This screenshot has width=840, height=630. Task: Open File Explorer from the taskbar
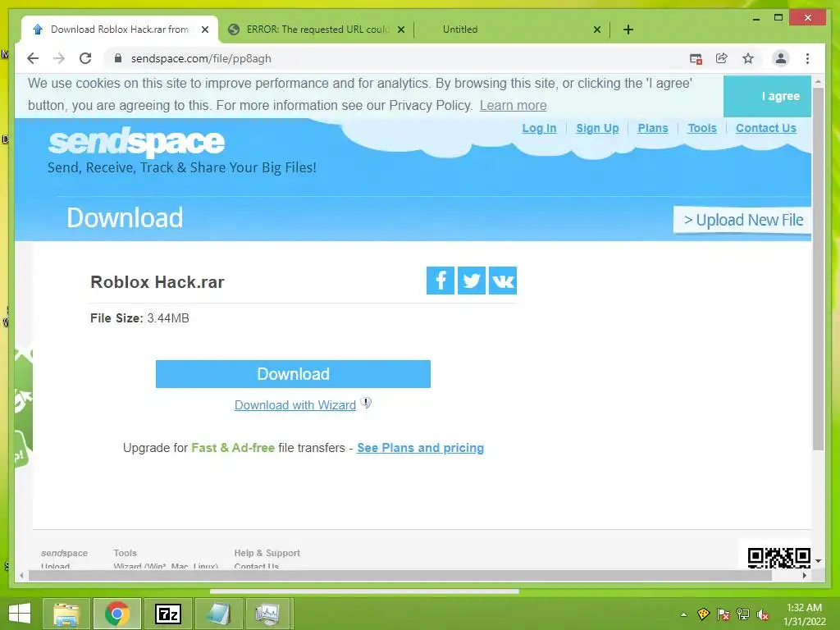[66, 614]
